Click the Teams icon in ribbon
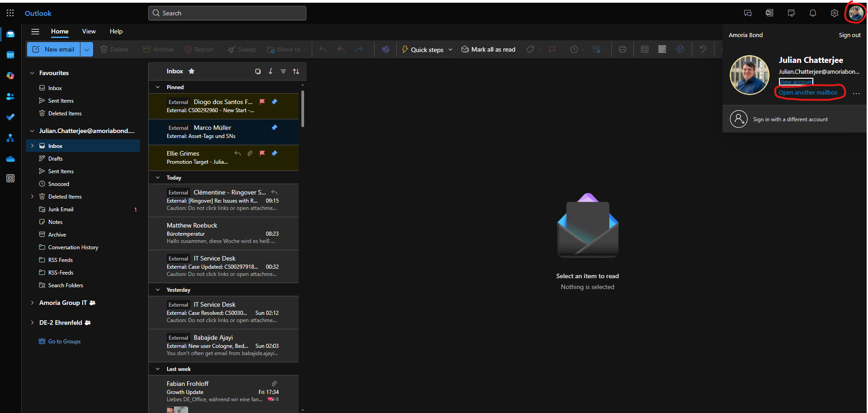Image resolution: width=868 pixels, height=413 pixels. point(385,49)
